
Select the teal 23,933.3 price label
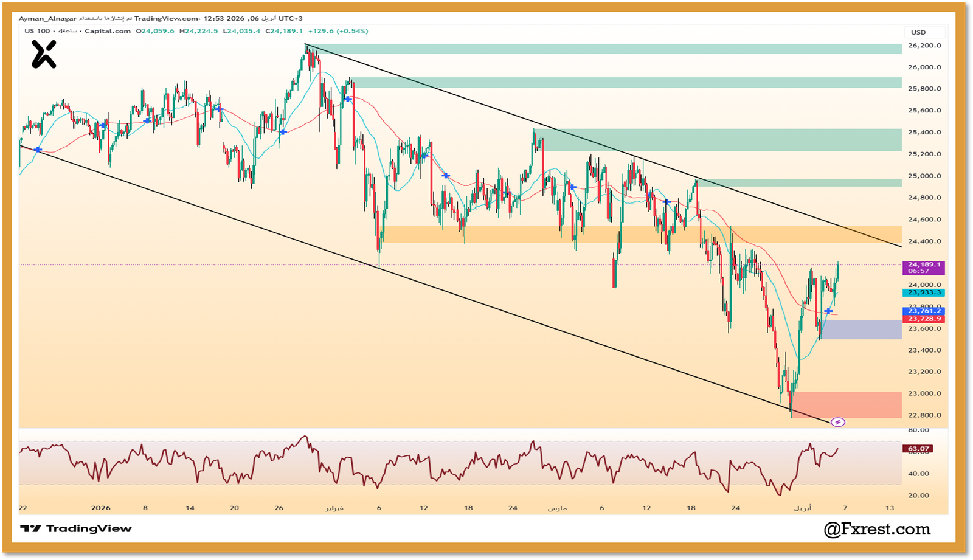coord(924,292)
